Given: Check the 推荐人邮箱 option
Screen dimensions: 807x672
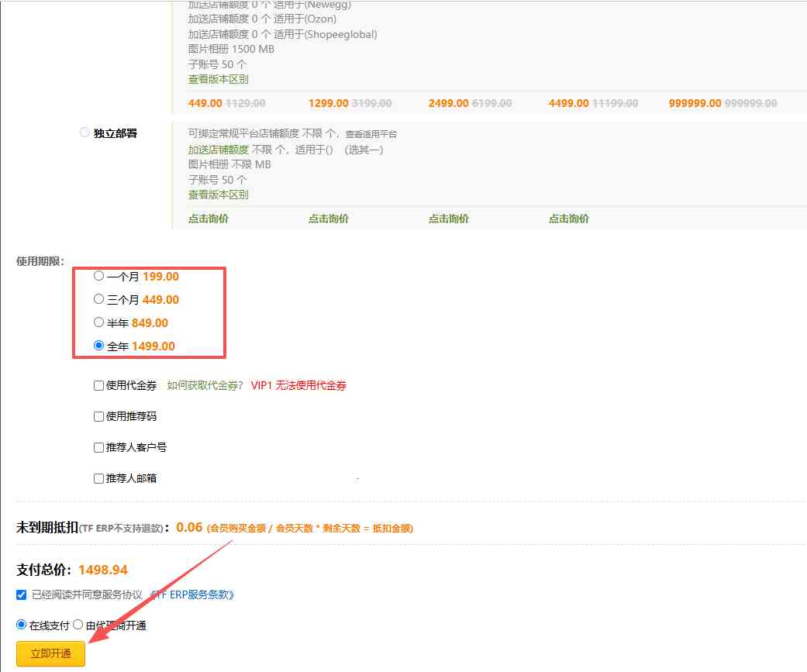Looking at the screenshot, I should click(98, 478).
